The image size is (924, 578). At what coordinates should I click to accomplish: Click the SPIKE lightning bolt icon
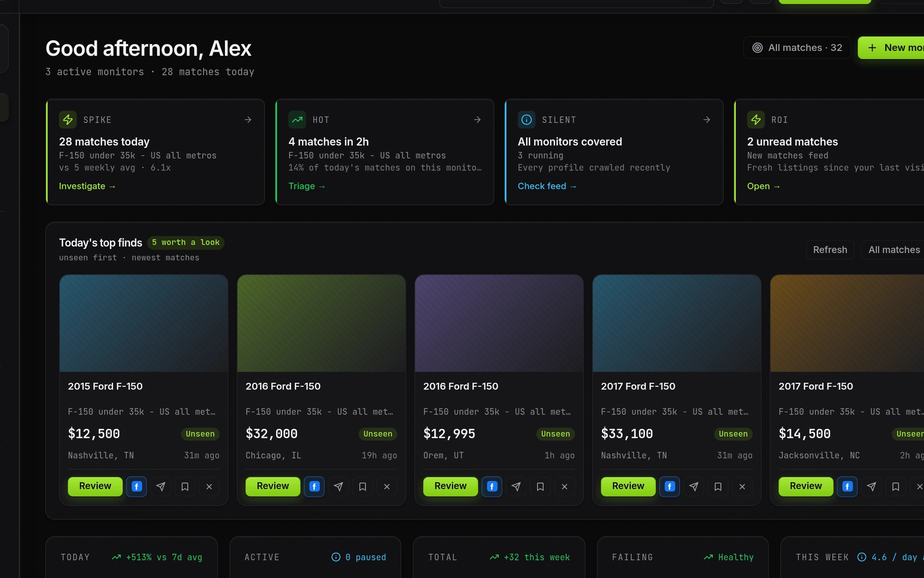click(68, 120)
